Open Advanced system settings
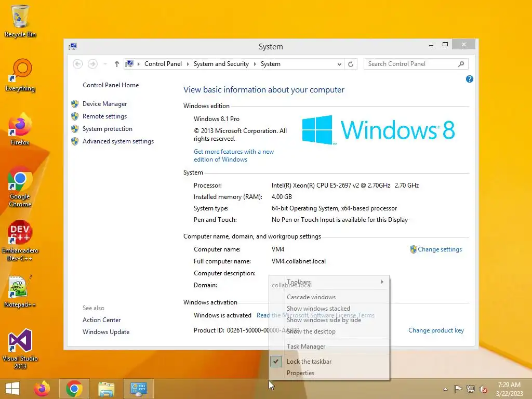 click(118, 141)
